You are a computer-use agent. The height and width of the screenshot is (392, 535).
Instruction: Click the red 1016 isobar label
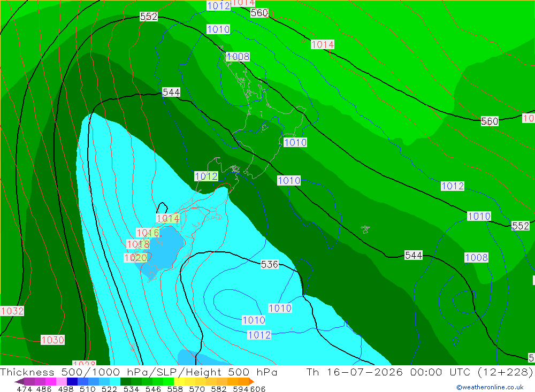click(148, 233)
